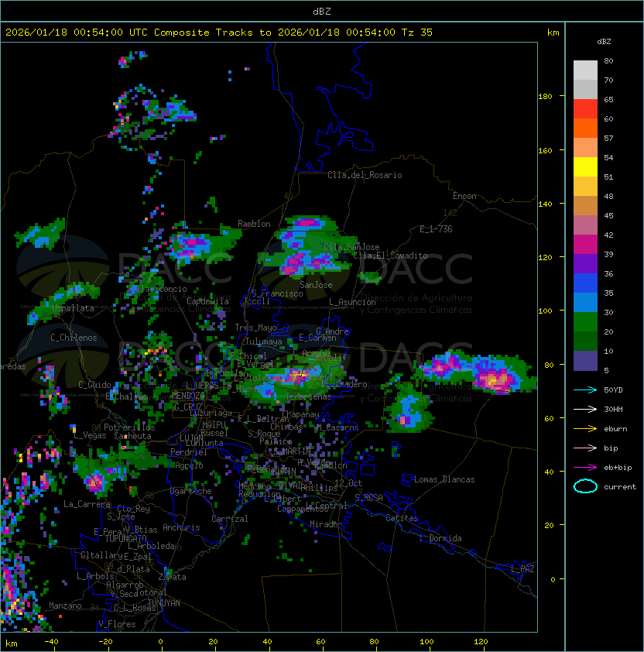644x652 pixels.
Task: Click the 'current' legend label
Action: 620,487
